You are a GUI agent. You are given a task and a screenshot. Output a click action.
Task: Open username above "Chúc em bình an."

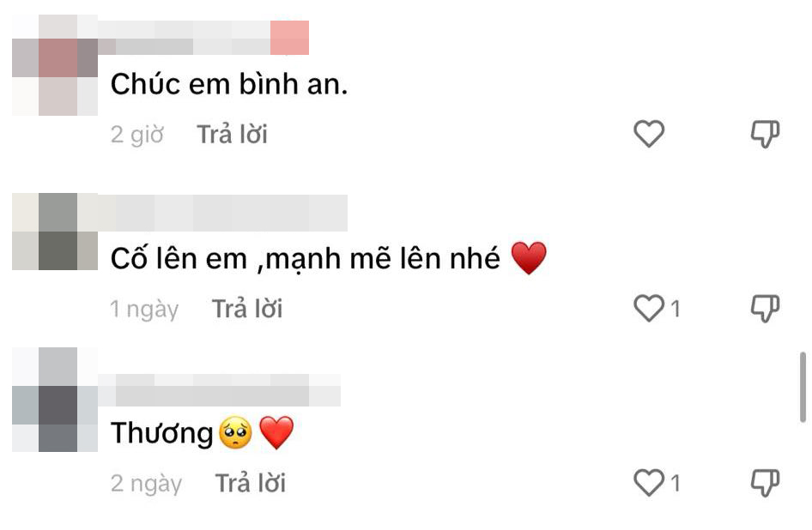tap(203, 38)
